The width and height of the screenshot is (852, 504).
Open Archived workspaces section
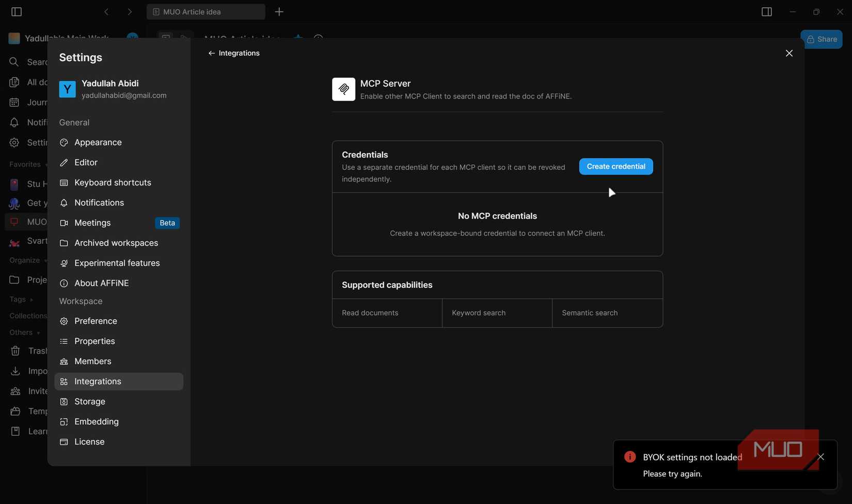click(119, 243)
